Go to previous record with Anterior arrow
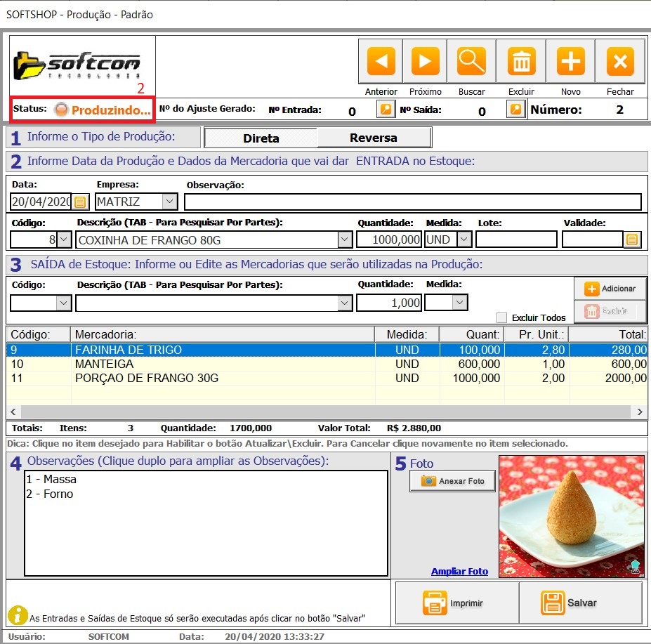The image size is (651, 644). [381, 63]
